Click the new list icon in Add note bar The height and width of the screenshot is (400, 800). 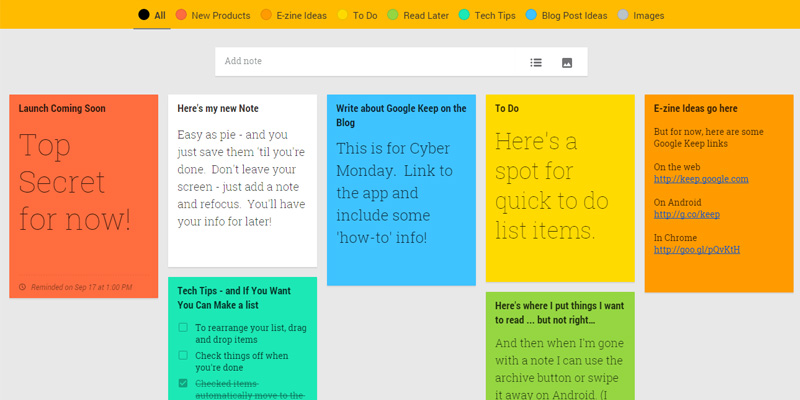(536, 62)
